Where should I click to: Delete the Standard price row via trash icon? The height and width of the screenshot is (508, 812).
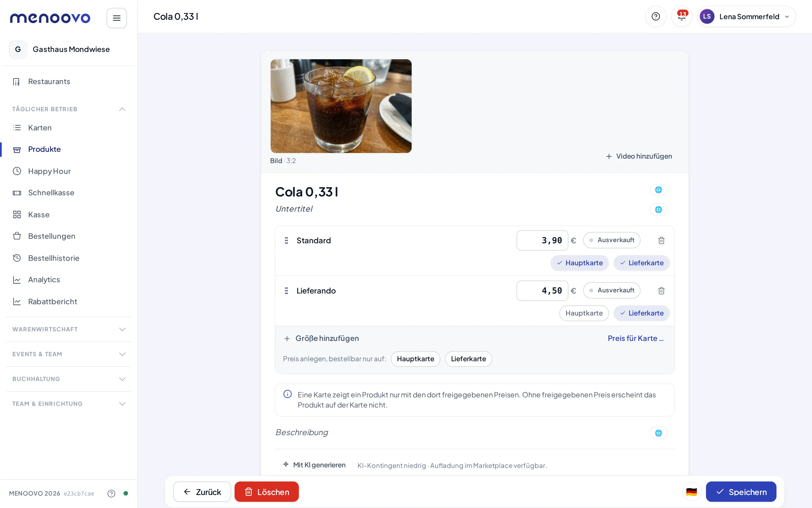click(661, 240)
